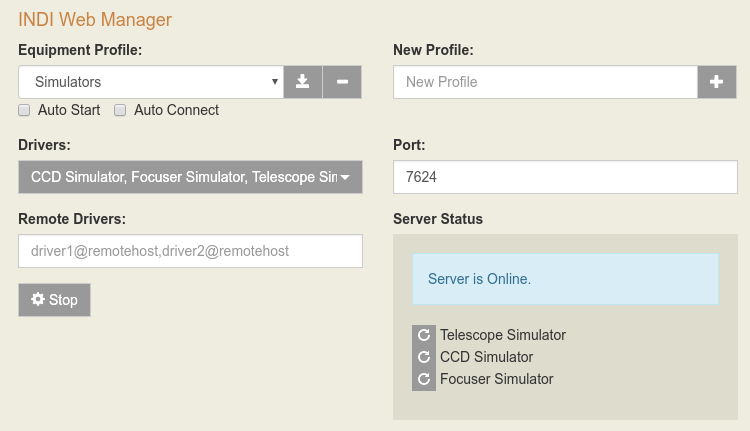
Task: Click the Telescope Simulator label in Server Status
Action: pos(503,335)
